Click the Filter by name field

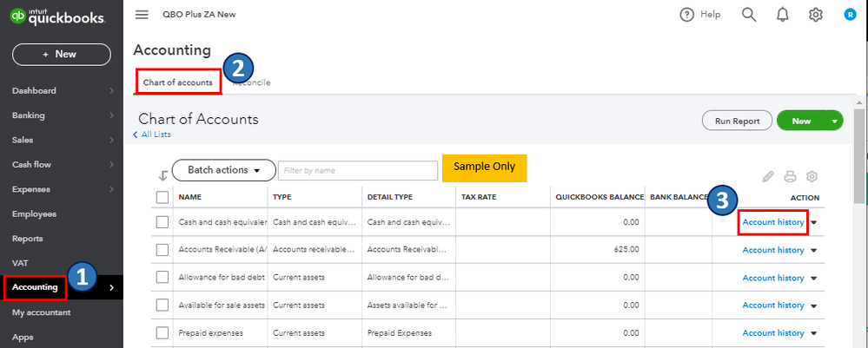click(358, 170)
